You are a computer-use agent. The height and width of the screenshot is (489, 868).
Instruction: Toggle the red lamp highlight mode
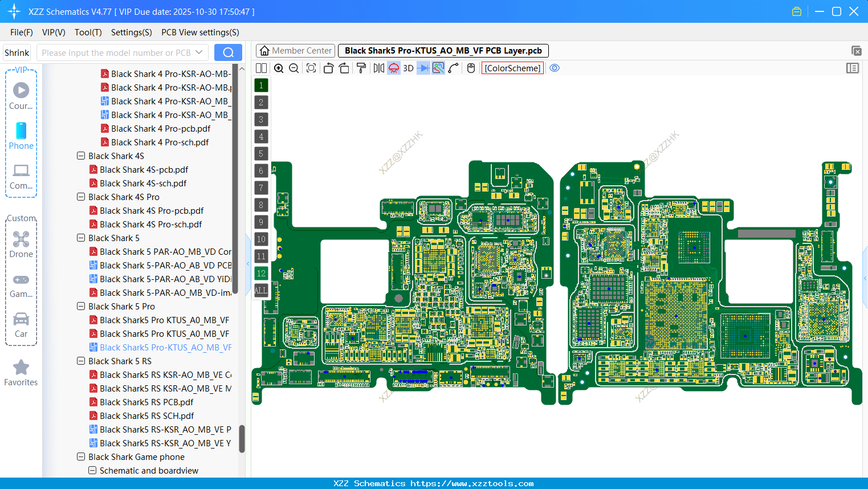coord(393,68)
